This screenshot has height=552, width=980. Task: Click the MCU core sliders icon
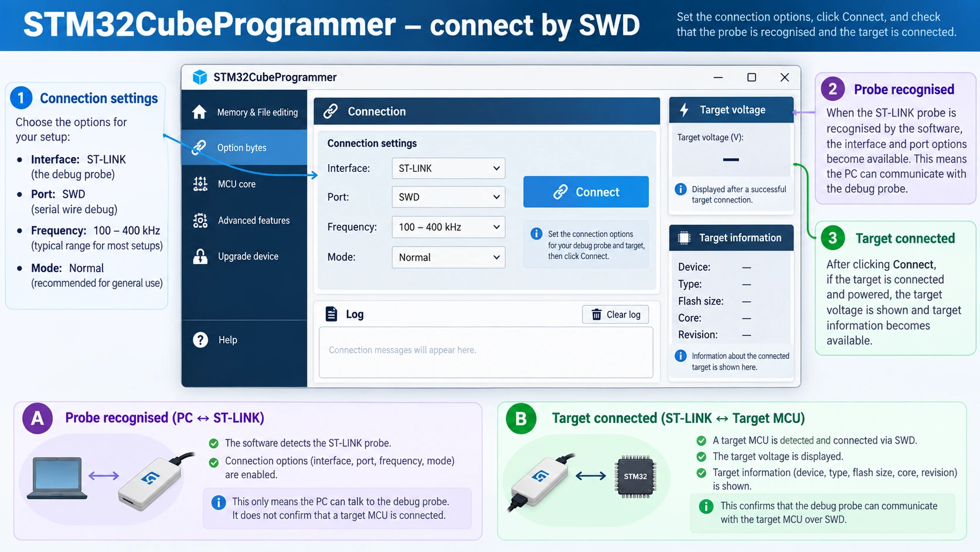[x=200, y=184]
